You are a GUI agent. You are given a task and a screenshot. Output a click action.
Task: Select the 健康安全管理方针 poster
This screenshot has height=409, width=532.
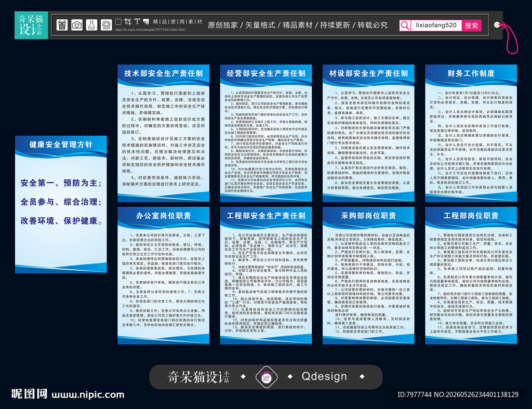pos(61,204)
